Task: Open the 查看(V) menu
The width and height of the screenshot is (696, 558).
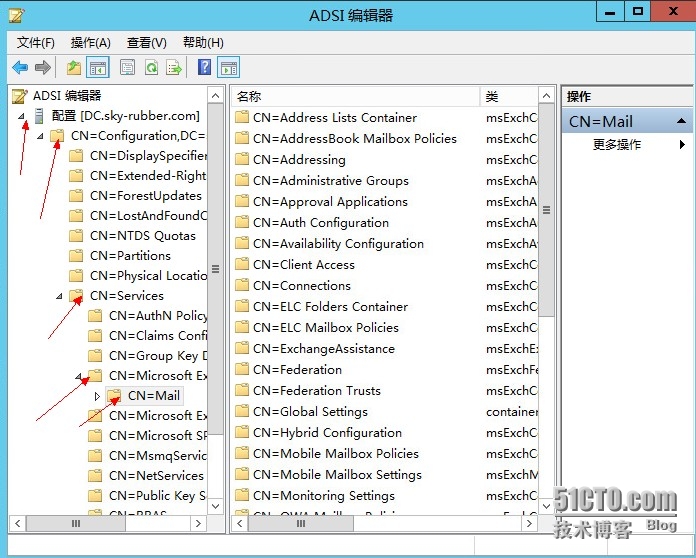Action: (146, 43)
